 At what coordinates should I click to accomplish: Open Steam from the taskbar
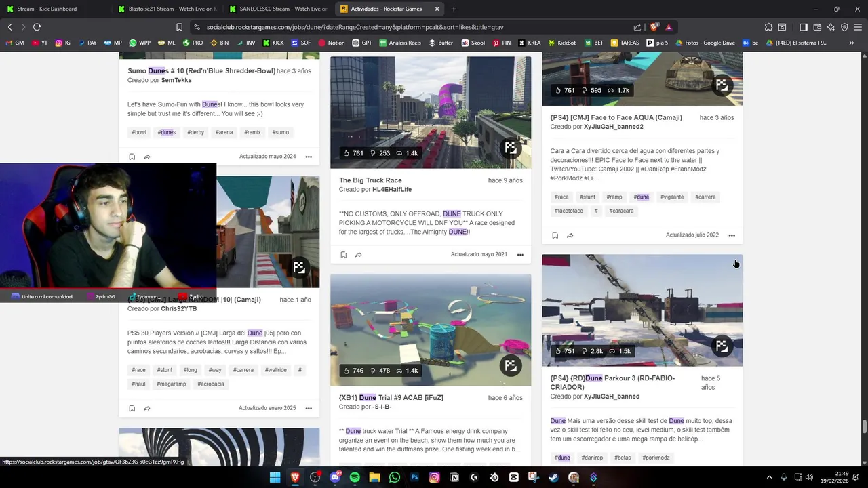(x=553, y=477)
